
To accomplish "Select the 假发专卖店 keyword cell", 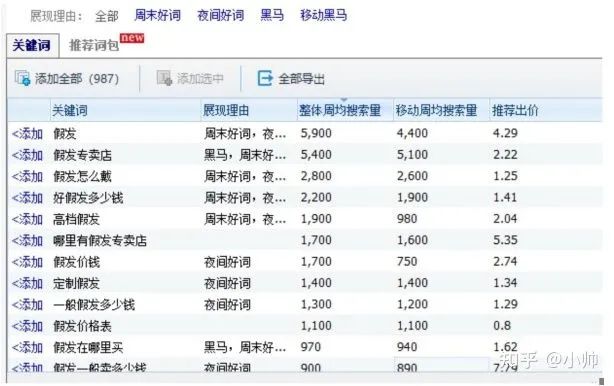I will (82, 155).
